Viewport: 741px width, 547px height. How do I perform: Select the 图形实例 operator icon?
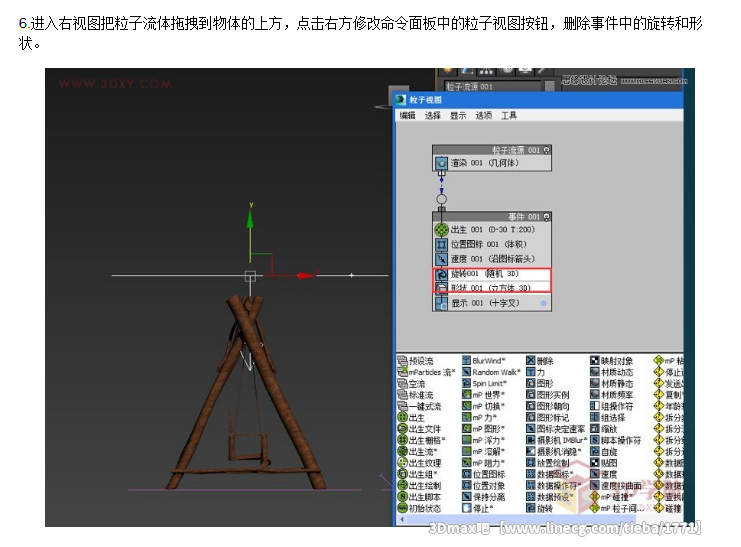click(531, 395)
